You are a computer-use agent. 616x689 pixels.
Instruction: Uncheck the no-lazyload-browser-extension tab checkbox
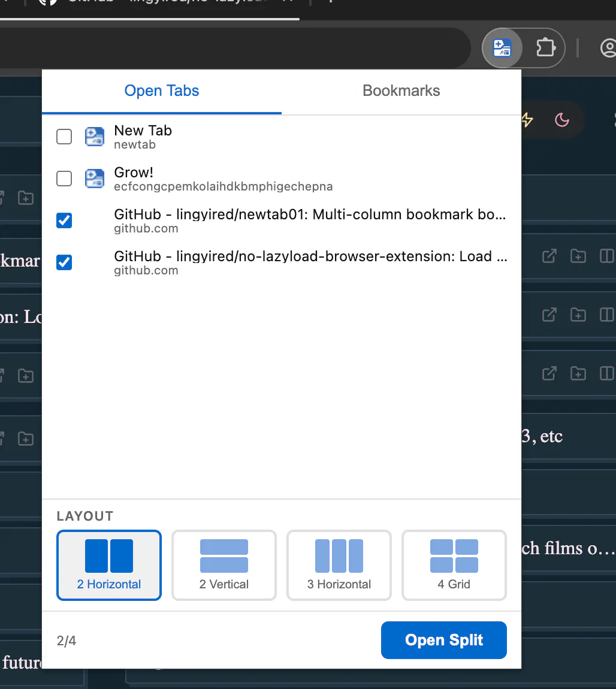pos(64,262)
